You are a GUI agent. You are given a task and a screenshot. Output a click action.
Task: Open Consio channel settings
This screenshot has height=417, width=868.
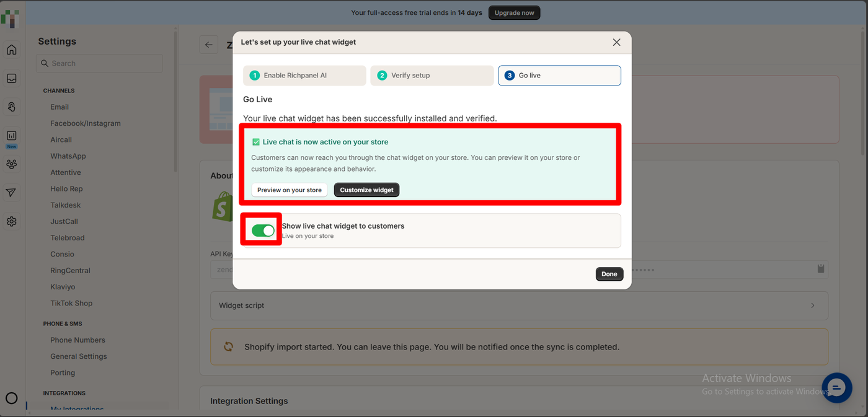click(x=62, y=254)
